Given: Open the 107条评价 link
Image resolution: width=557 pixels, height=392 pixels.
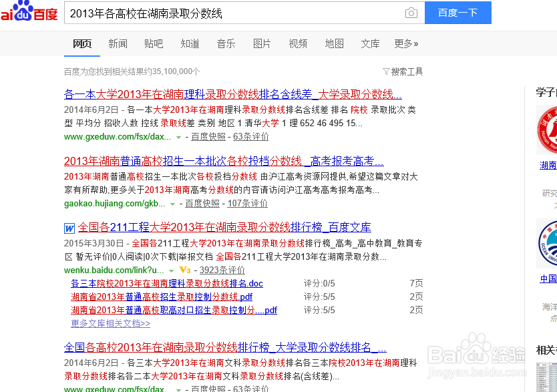Looking at the screenshot, I should click(248, 204).
